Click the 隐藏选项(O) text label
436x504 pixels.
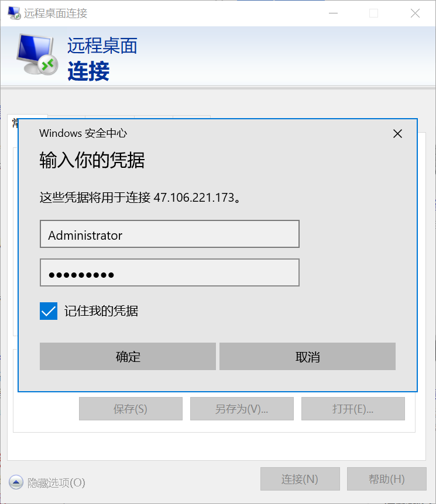click(56, 482)
